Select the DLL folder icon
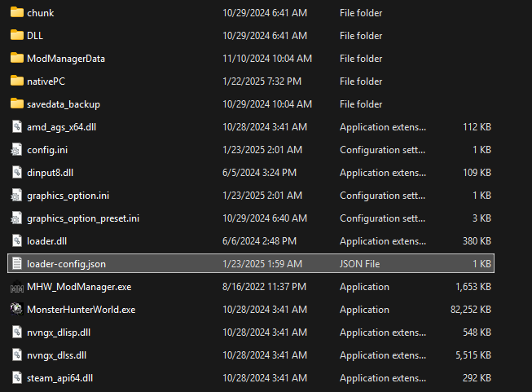This screenshot has height=392, width=532. 17,36
